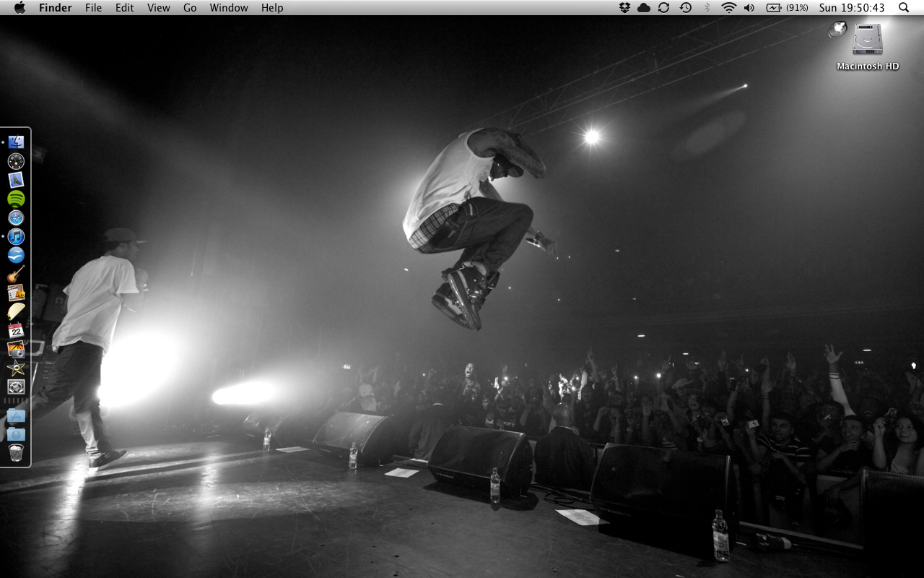This screenshot has width=924, height=578.
Task: Click the silver orb icon beside Macintosh HD
Action: pyautogui.click(x=837, y=29)
